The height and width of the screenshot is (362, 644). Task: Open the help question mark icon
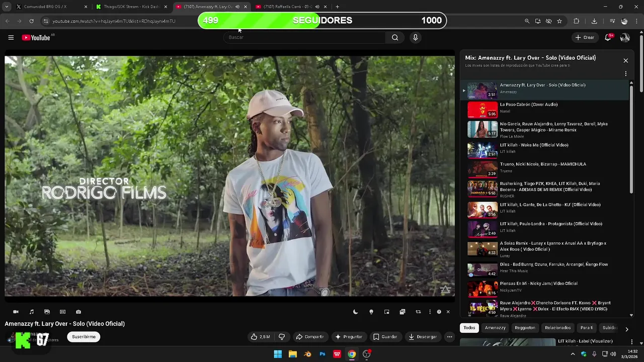click(x=439, y=312)
